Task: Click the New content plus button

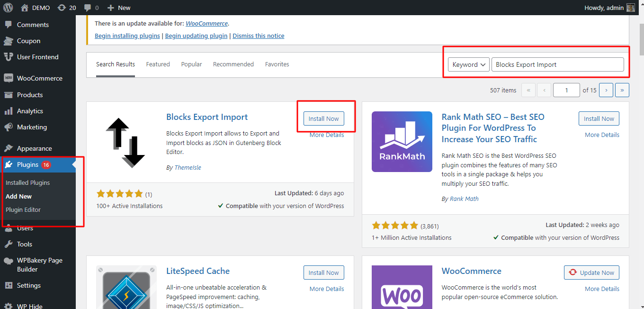Action: pyautogui.click(x=119, y=8)
